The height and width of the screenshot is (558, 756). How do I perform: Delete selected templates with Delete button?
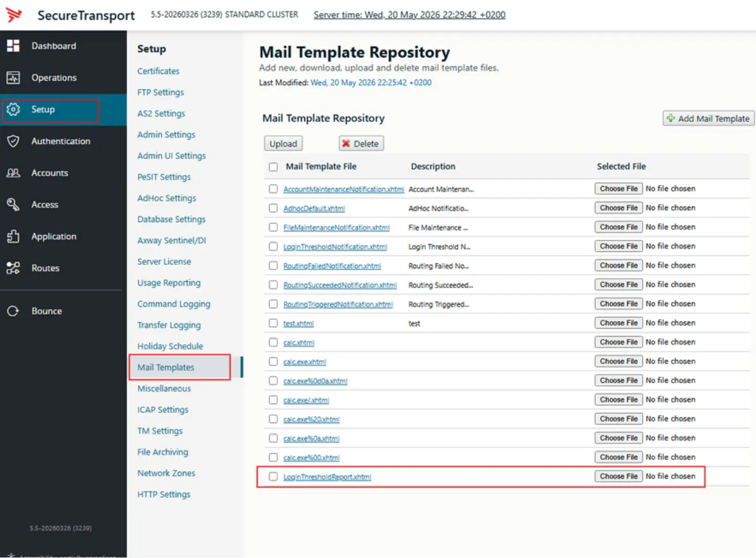coord(361,143)
